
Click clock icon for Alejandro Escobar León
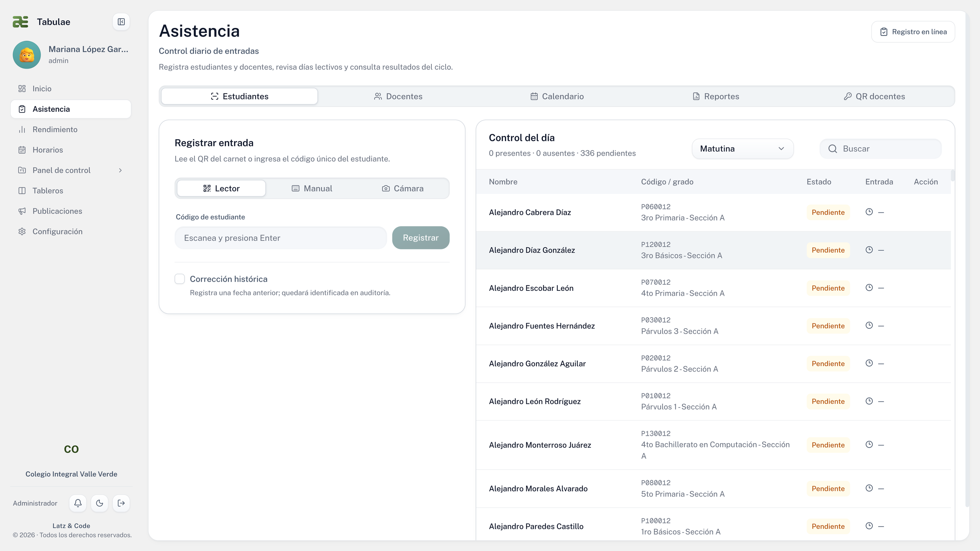869,288
